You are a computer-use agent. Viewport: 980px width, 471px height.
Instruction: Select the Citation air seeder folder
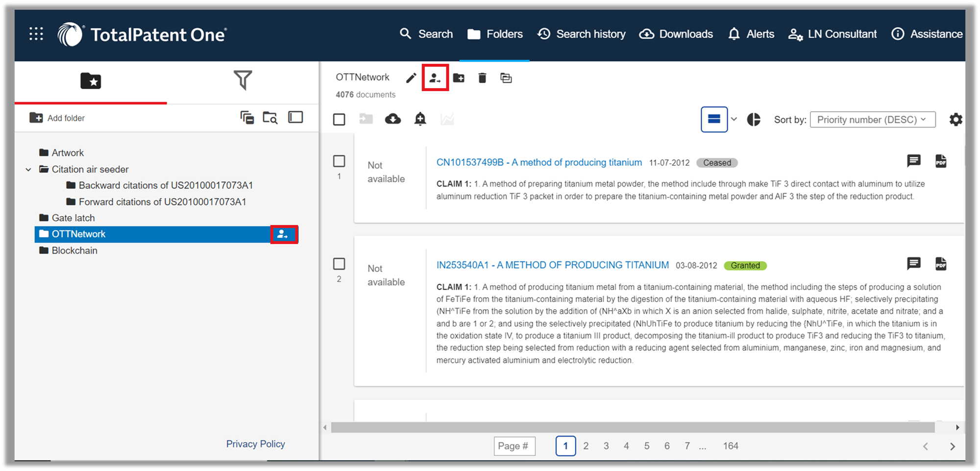coord(84,169)
